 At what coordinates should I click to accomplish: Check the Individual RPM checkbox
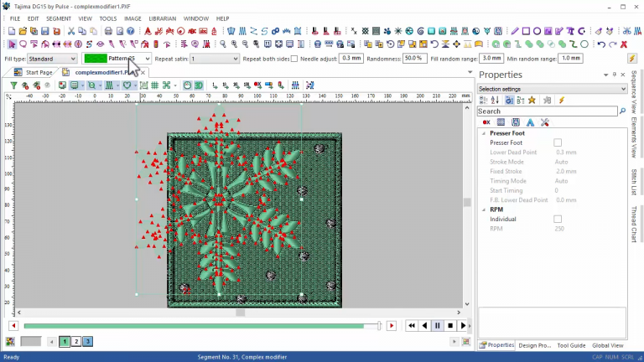pos(558,219)
